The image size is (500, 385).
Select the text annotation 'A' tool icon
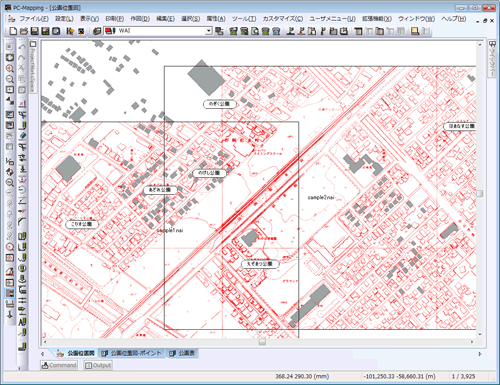(x=22, y=322)
